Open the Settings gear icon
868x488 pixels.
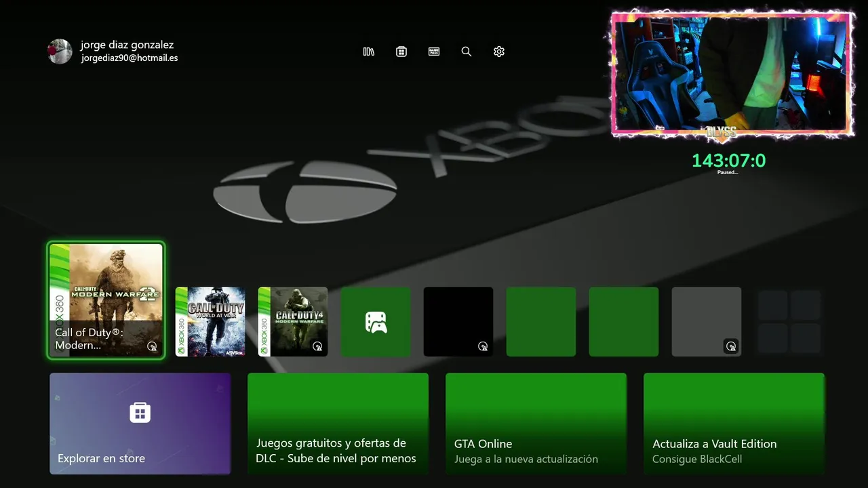click(499, 52)
